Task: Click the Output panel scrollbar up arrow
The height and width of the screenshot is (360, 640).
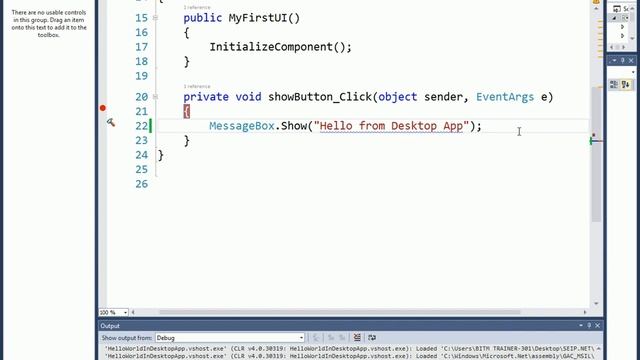Action: pyautogui.click(x=598, y=349)
